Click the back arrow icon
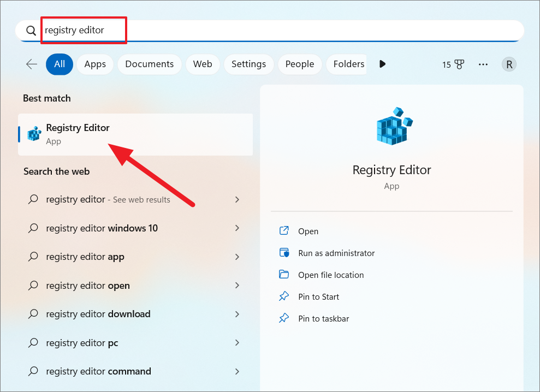The width and height of the screenshot is (540, 392). pos(32,64)
